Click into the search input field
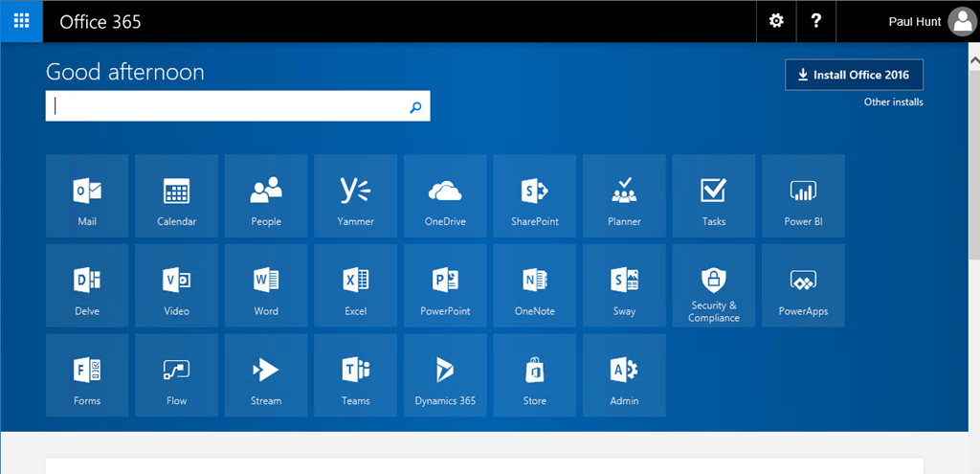 (228, 106)
